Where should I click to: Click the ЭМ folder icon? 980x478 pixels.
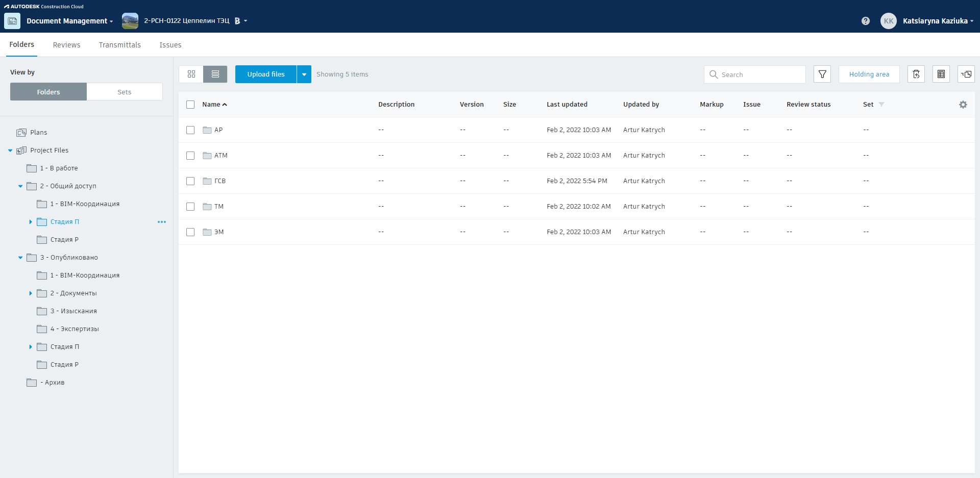207,232
